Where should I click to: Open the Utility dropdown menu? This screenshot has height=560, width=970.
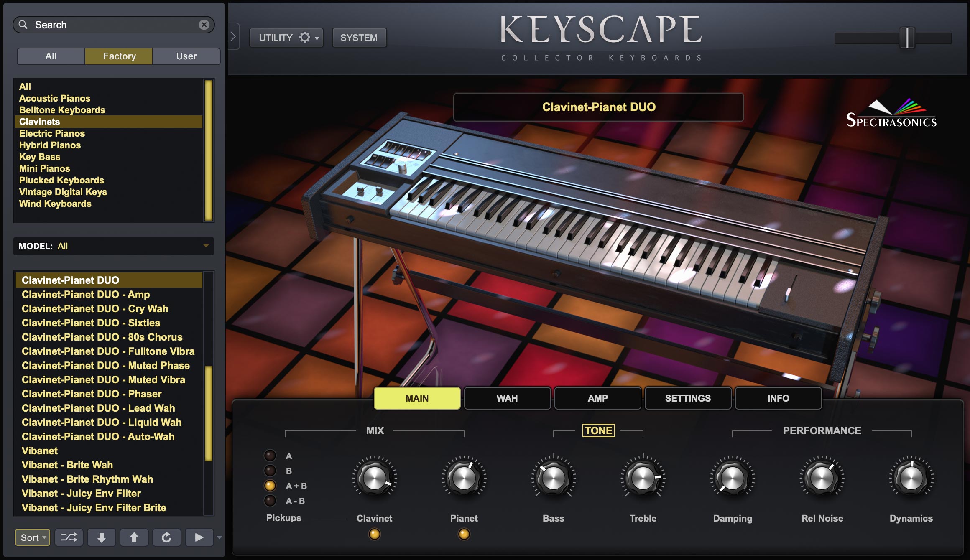286,38
